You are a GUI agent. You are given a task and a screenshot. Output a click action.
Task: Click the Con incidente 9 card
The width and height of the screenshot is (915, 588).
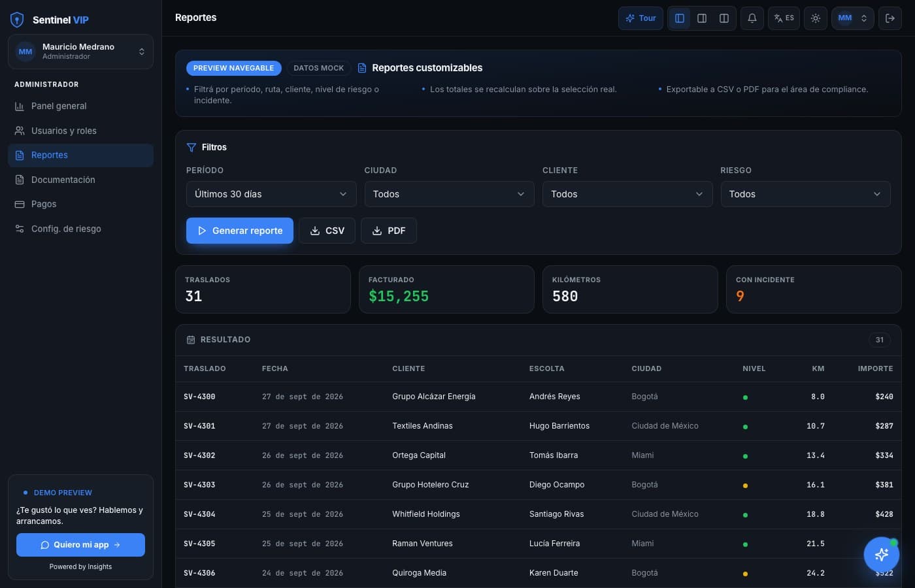coord(814,289)
